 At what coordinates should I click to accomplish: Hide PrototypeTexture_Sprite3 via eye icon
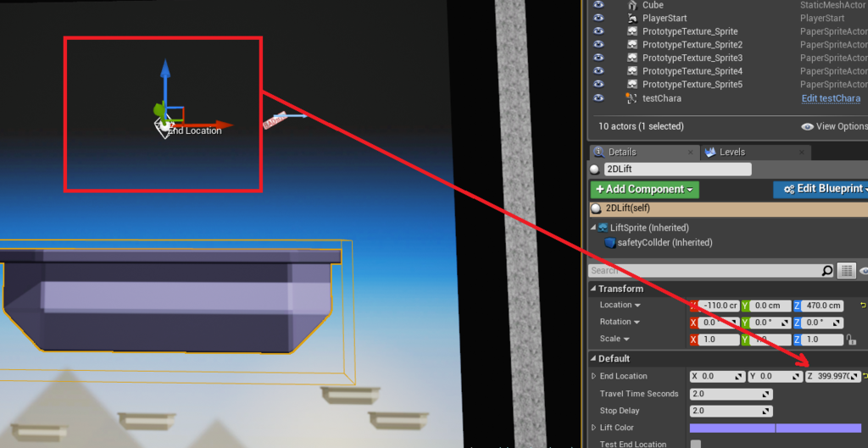tap(598, 58)
